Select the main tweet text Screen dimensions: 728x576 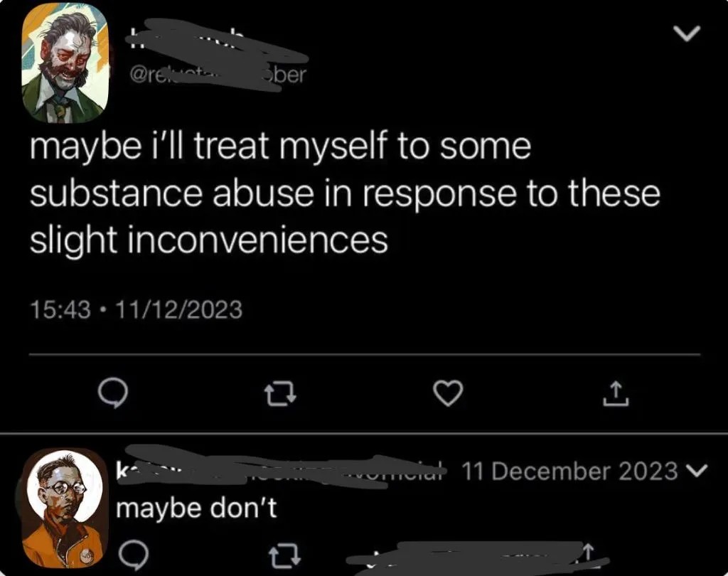(x=345, y=193)
